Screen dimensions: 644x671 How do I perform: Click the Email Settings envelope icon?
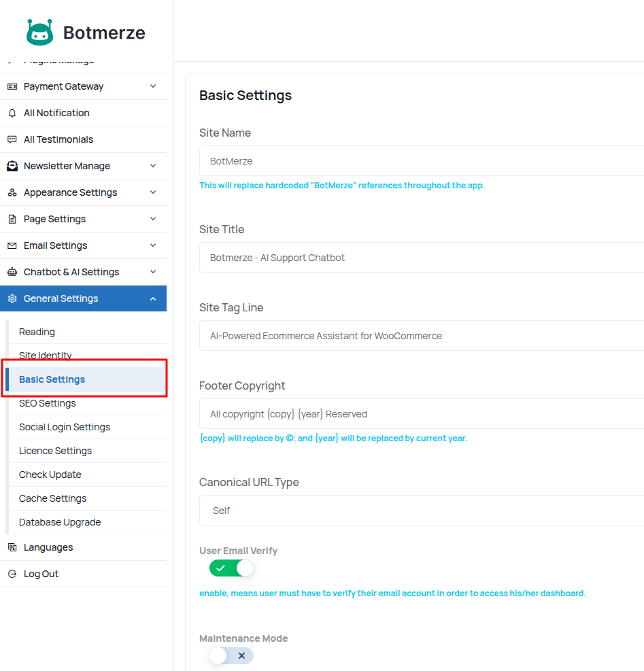point(12,245)
